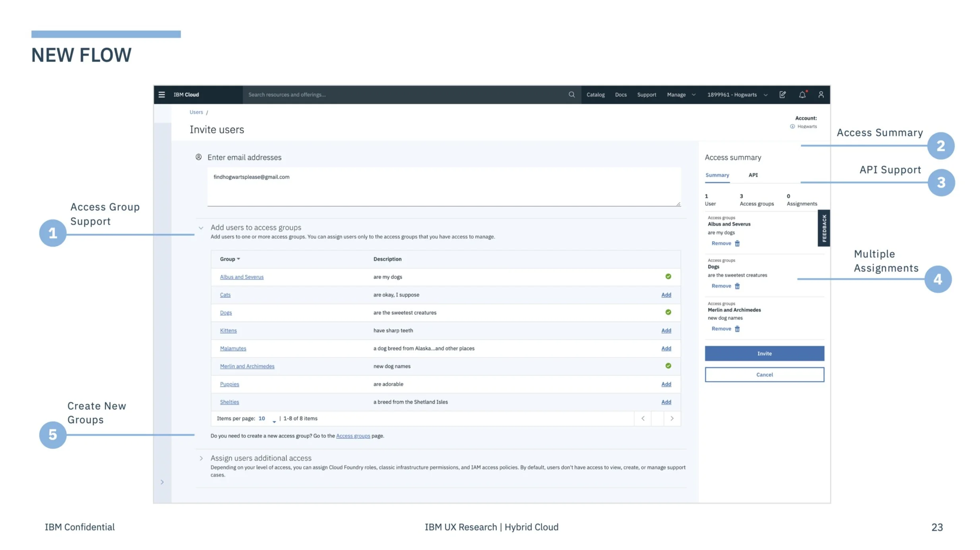Toggle green checkmark on Dogs row
The image size is (980, 550).
point(668,312)
